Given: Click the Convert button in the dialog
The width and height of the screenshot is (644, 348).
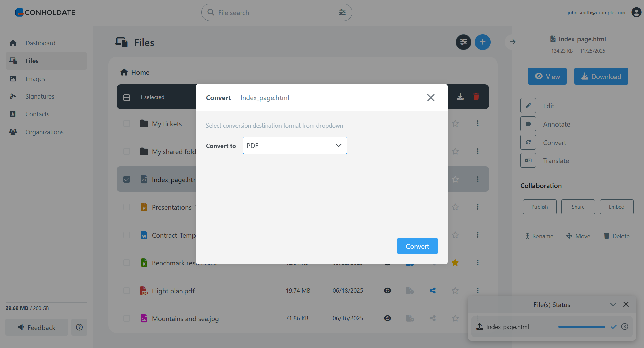Looking at the screenshot, I should point(417,246).
